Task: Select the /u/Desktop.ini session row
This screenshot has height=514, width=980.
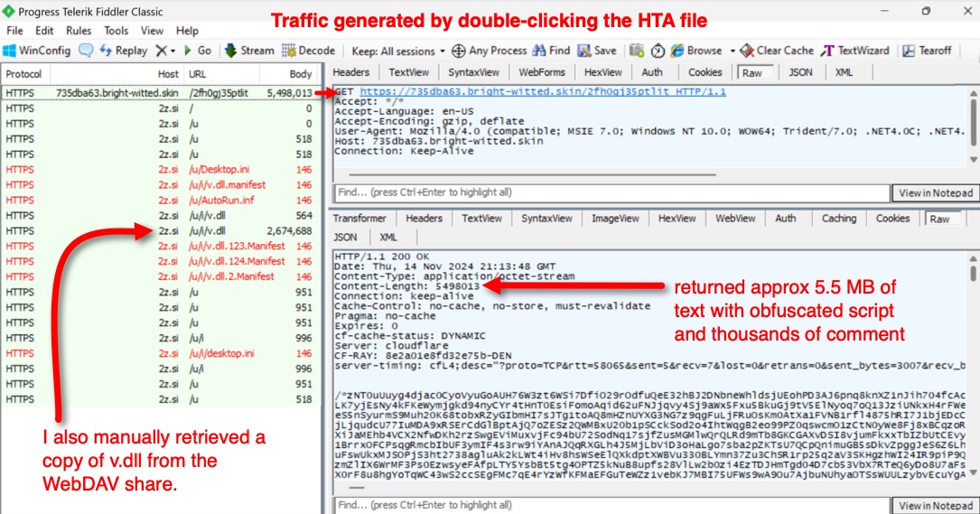Action: tap(160, 170)
